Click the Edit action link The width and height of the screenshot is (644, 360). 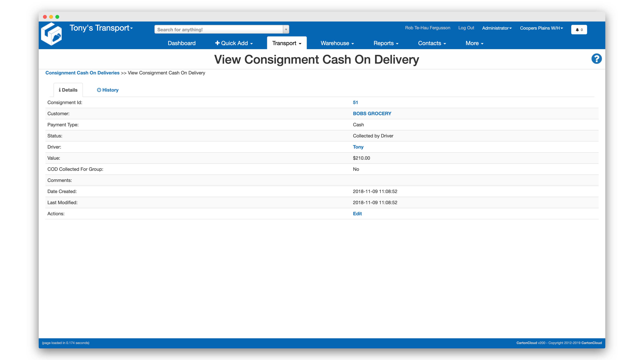pyautogui.click(x=357, y=214)
